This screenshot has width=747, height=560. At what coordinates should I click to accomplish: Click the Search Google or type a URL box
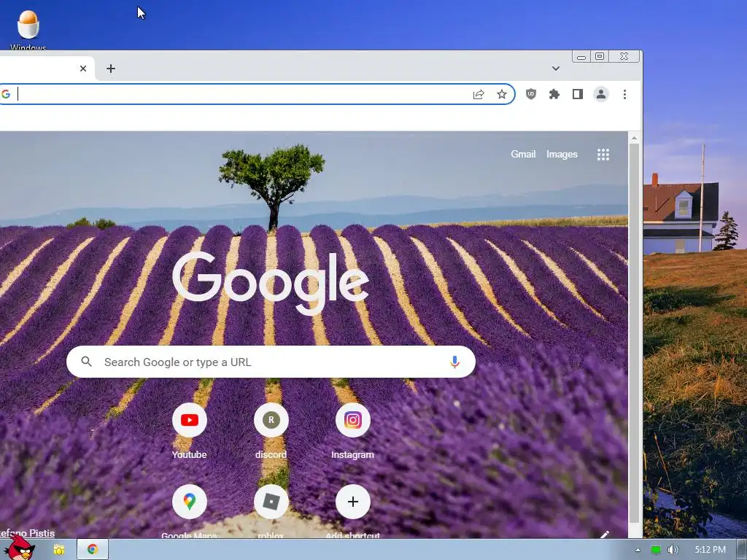pos(271,362)
